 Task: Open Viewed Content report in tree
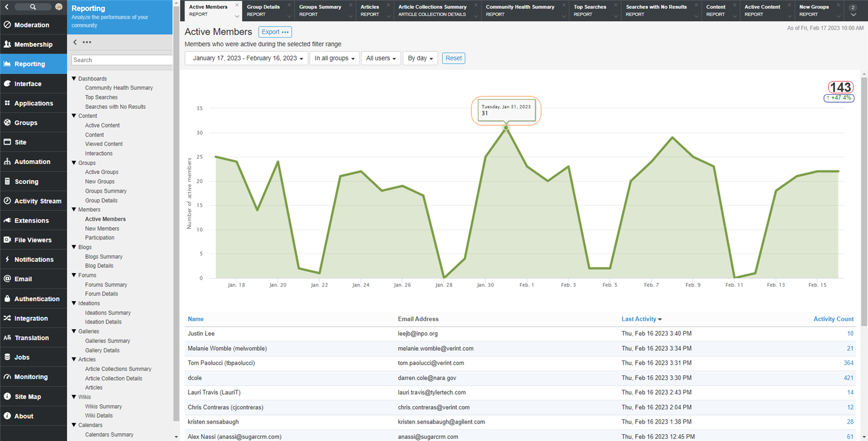click(x=104, y=144)
